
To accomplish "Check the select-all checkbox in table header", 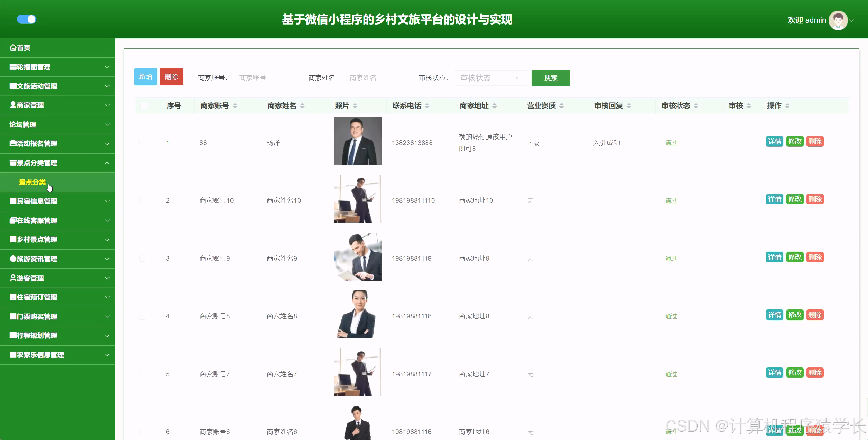I will tap(144, 106).
